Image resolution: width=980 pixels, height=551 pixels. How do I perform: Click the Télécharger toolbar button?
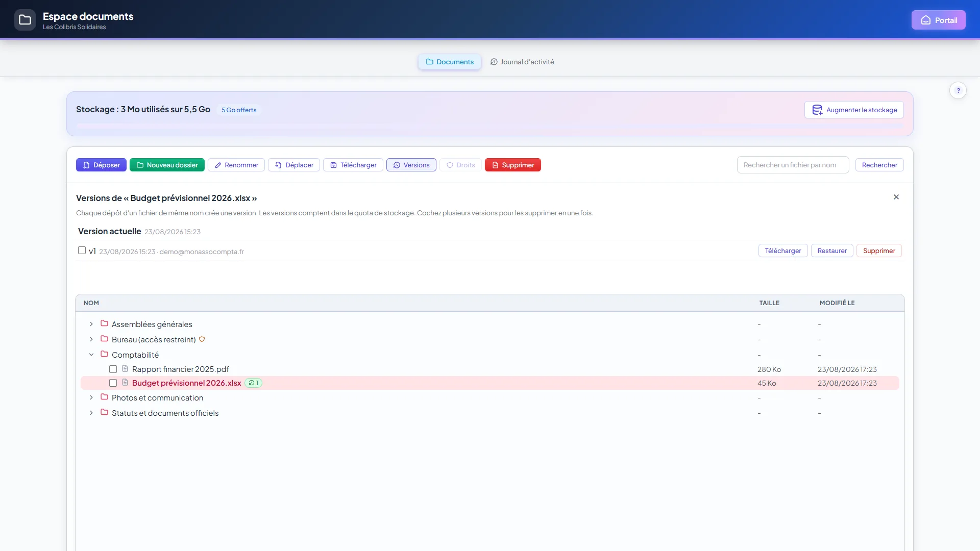pyautogui.click(x=353, y=165)
